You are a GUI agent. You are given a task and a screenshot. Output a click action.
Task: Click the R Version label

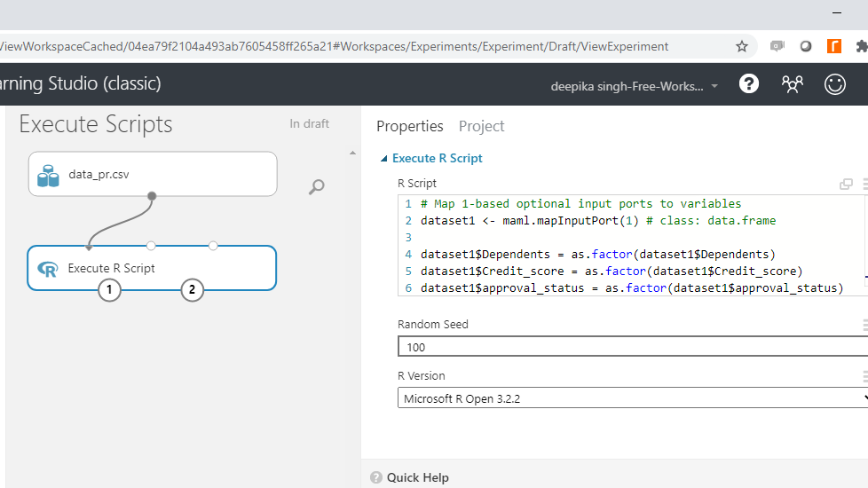pyautogui.click(x=422, y=375)
